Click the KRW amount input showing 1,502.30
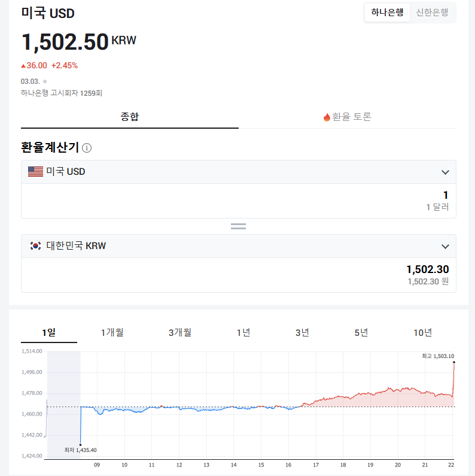475x476 pixels. pyautogui.click(x=238, y=275)
